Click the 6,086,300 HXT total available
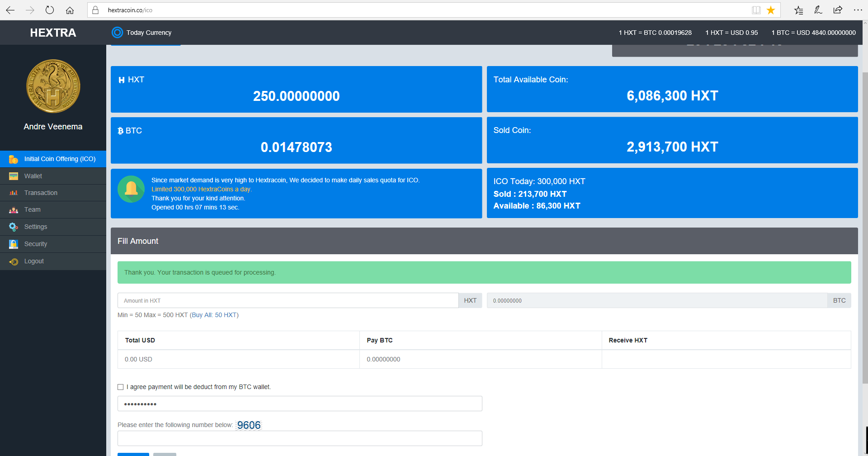The width and height of the screenshot is (868, 456). (x=672, y=95)
